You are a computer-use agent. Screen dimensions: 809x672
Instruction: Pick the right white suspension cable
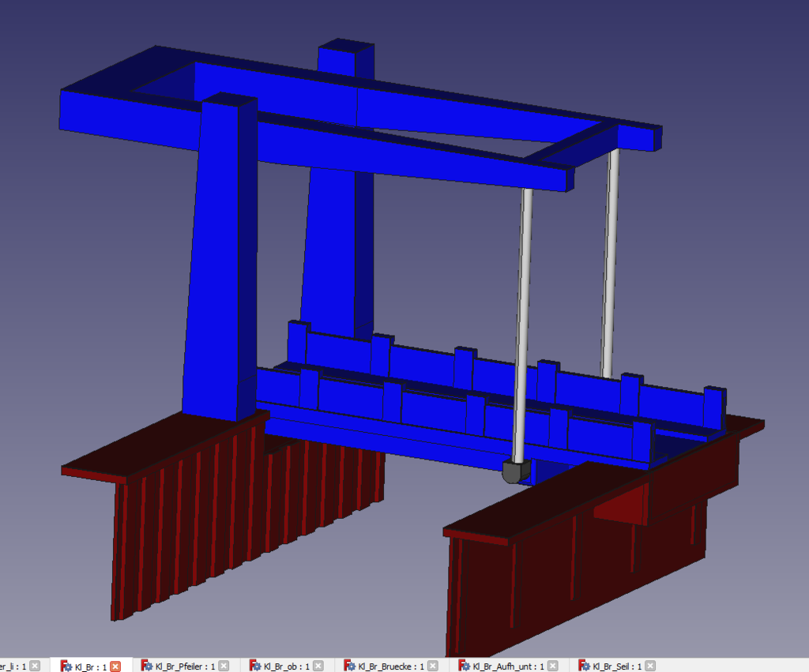pyautogui.click(x=611, y=261)
